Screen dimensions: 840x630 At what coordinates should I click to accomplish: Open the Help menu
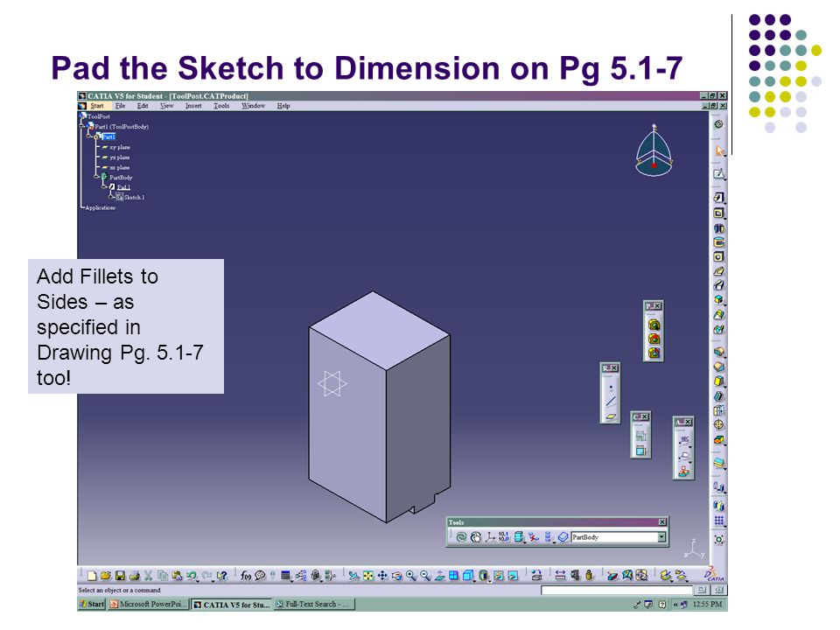pos(283,106)
